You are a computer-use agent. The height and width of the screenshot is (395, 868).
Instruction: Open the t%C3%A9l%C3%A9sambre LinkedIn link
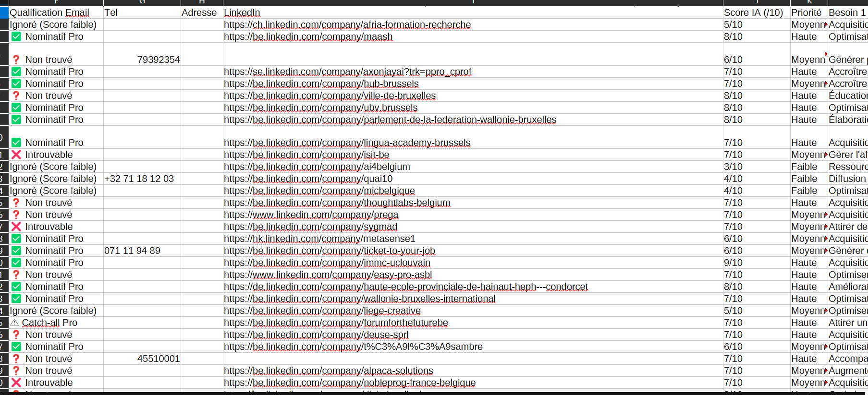353,347
